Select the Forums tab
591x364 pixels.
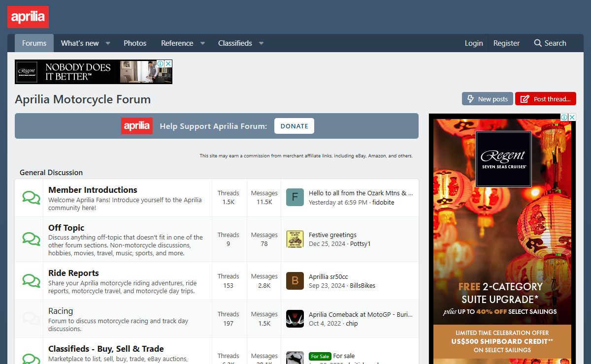tap(34, 43)
